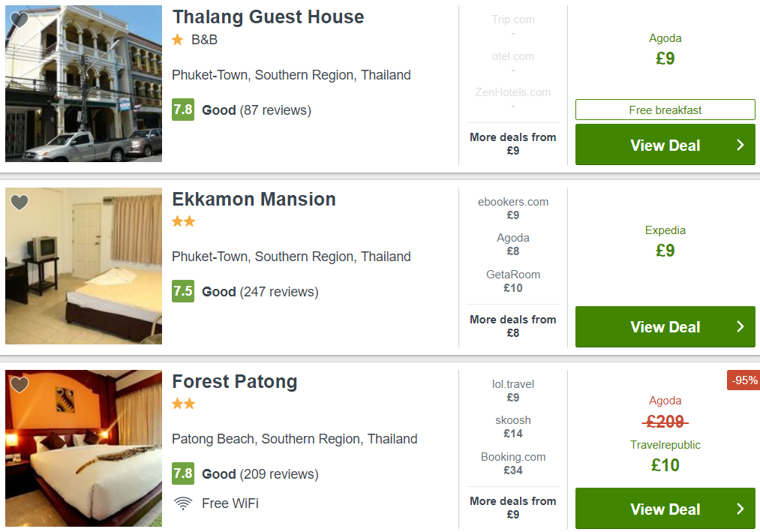Expand more deals from £9 for Thalang
This screenshot has height=532, width=760.
click(x=513, y=143)
